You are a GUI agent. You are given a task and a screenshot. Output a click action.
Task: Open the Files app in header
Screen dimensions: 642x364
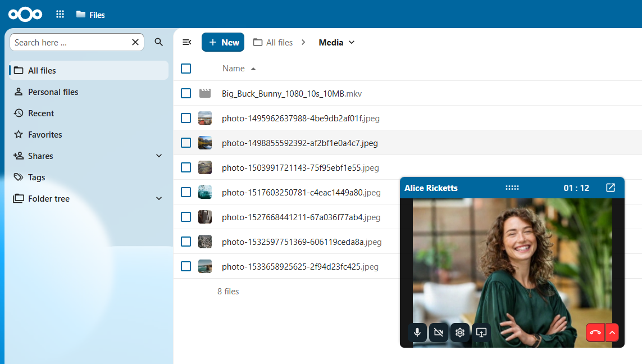pyautogui.click(x=90, y=15)
